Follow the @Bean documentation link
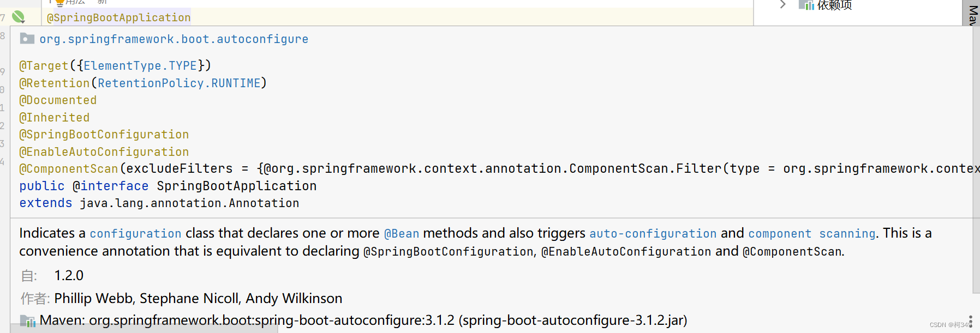Viewport: 980px width, 333px height. 401,233
